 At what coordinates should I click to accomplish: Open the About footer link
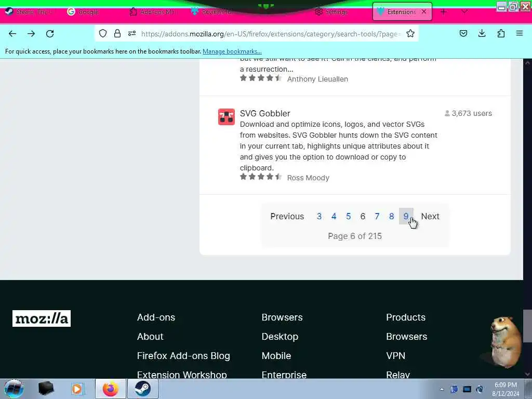tap(150, 337)
